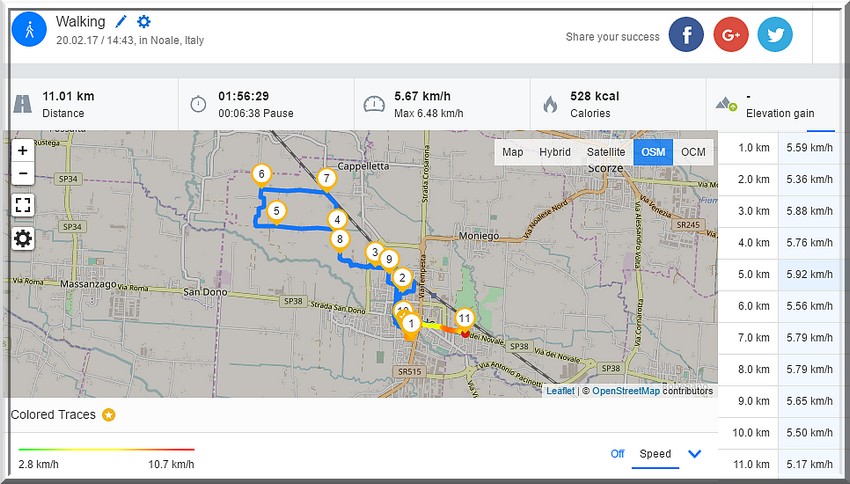This screenshot has width=850, height=484.
Task: Click the 5.67 km/h average speed
Action: (422, 96)
